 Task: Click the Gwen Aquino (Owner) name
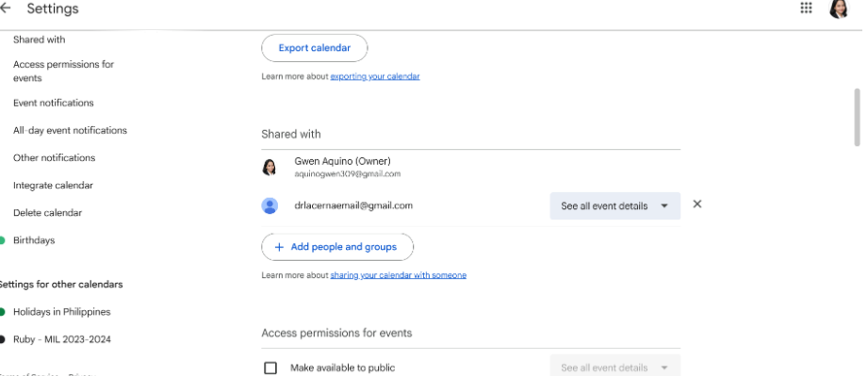[x=343, y=161]
